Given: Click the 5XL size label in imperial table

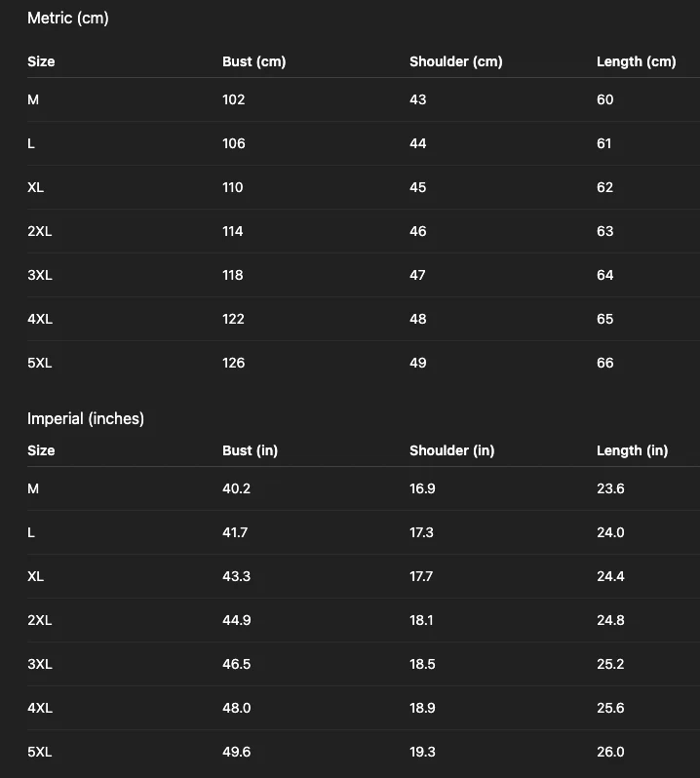Looking at the screenshot, I should coord(40,752).
